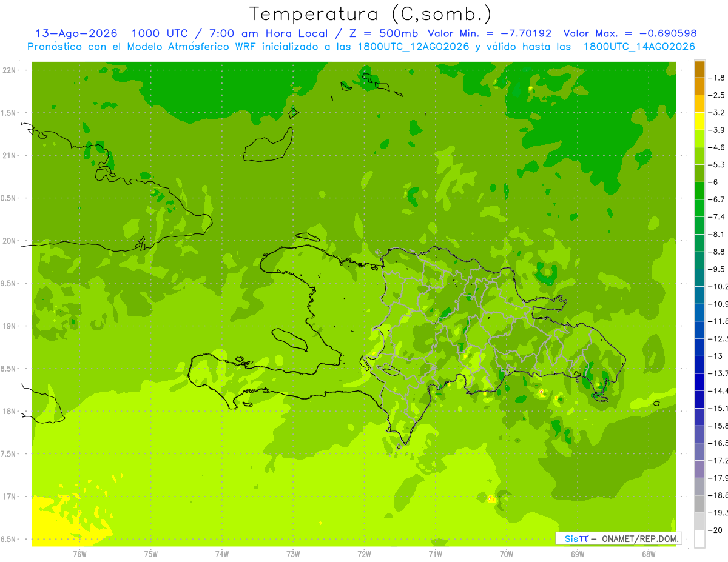728x562 pixels.
Task: Click the "-6" colorbar value
Action: 714,182
